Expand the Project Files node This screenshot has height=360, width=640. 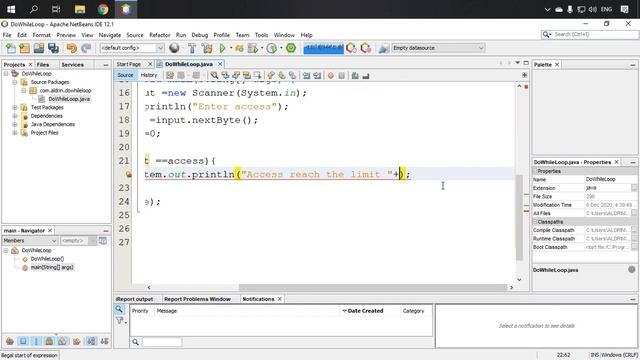coord(15,133)
